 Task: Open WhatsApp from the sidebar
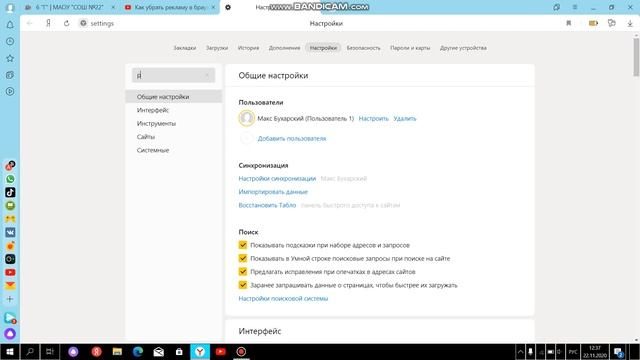(10, 179)
